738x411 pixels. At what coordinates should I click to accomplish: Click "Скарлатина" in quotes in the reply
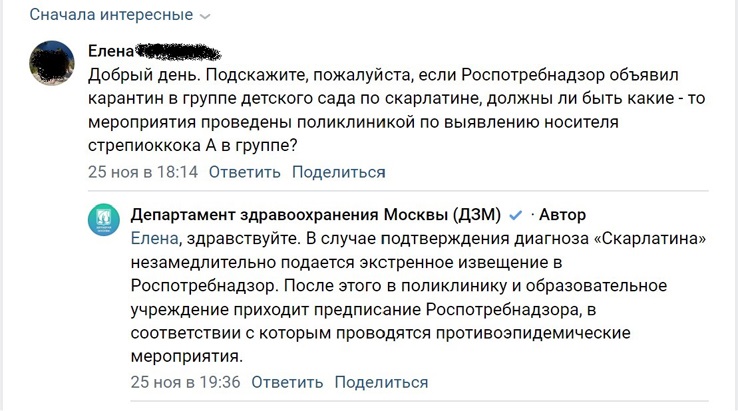coord(650,239)
